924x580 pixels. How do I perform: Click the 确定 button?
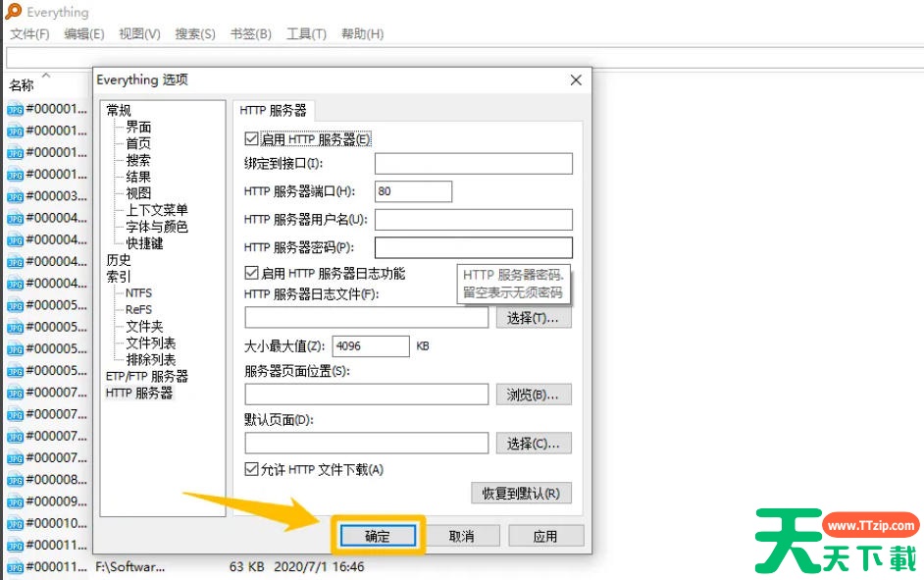point(378,535)
